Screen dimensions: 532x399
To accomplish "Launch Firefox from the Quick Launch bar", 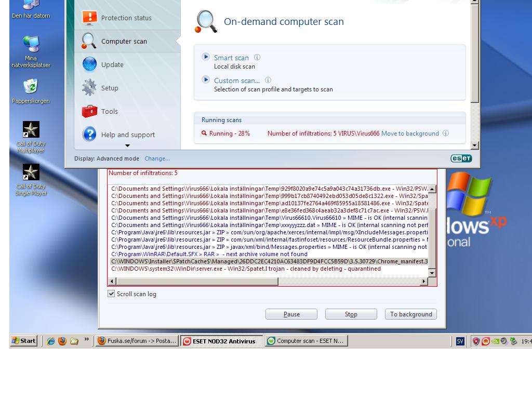I will (x=62, y=341).
